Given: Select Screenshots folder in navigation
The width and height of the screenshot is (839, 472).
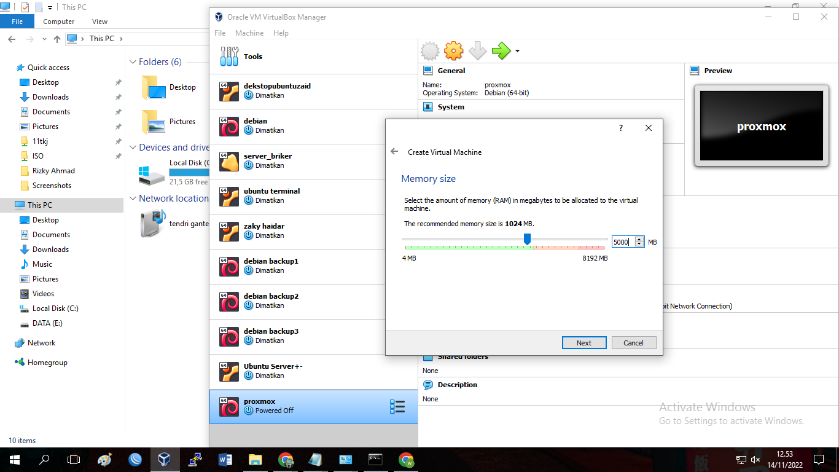Looking at the screenshot, I should (x=51, y=185).
